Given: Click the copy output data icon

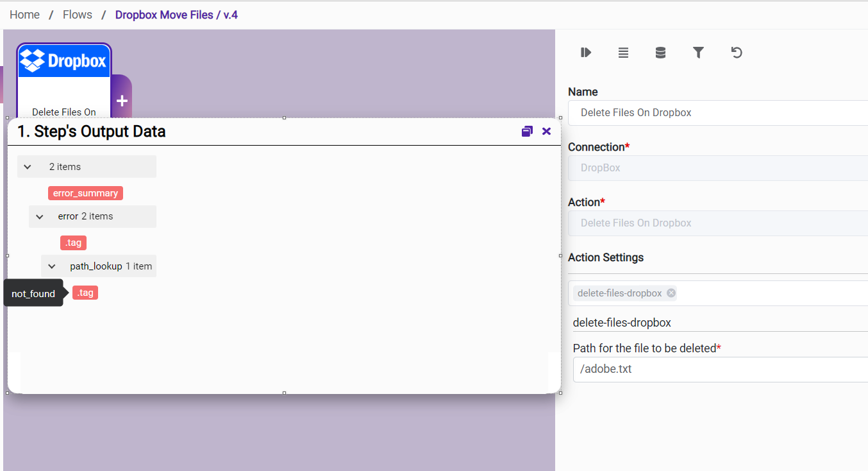Looking at the screenshot, I should 527,132.
